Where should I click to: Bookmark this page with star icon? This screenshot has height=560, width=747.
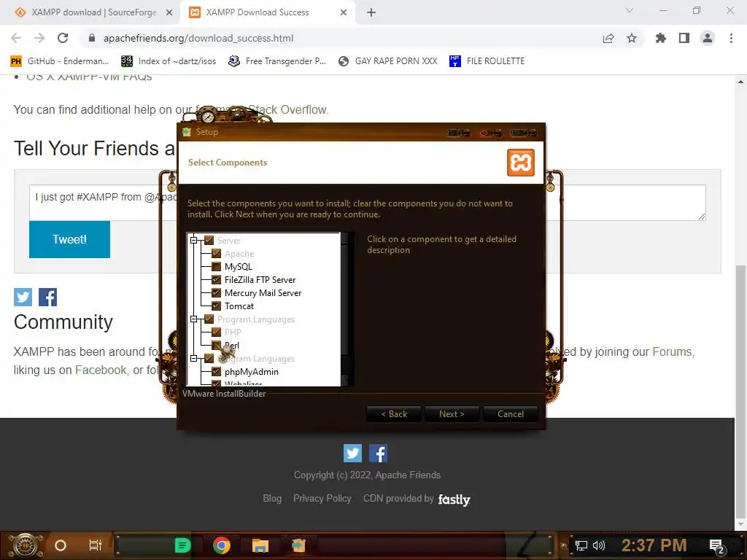coord(632,38)
